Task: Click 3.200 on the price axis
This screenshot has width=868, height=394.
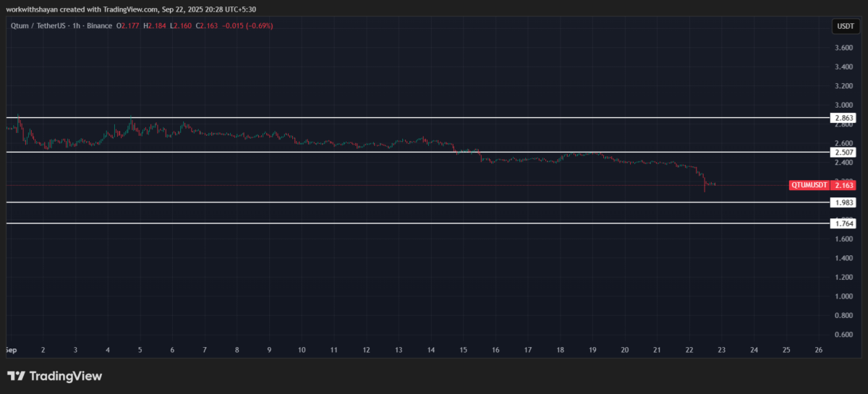Action: coord(843,86)
